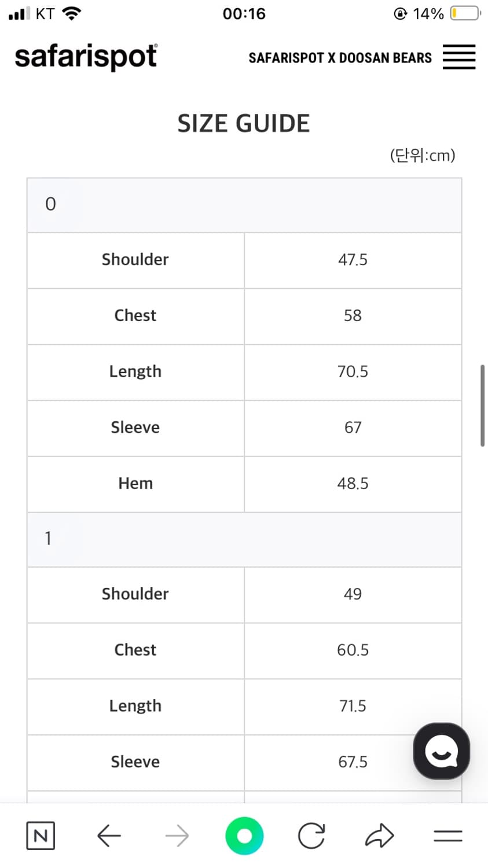The image size is (488, 868).
Task: Select the size 1 header row
Action: tap(244, 539)
